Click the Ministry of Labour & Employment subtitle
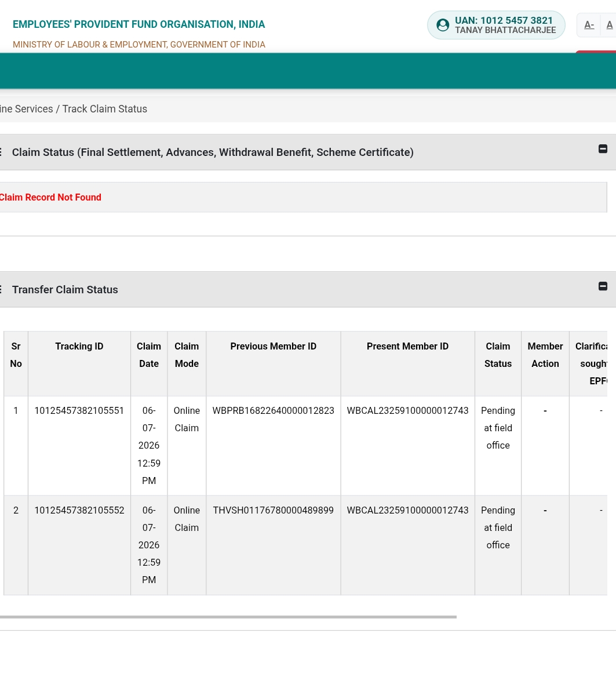616x677 pixels. coord(138,45)
